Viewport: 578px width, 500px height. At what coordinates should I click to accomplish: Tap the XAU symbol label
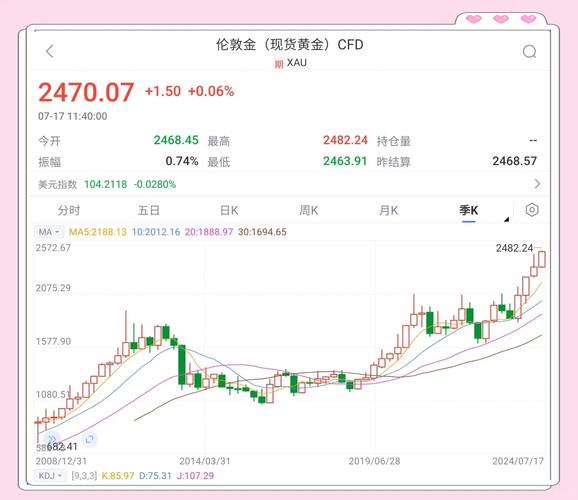pyautogui.click(x=297, y=63)
